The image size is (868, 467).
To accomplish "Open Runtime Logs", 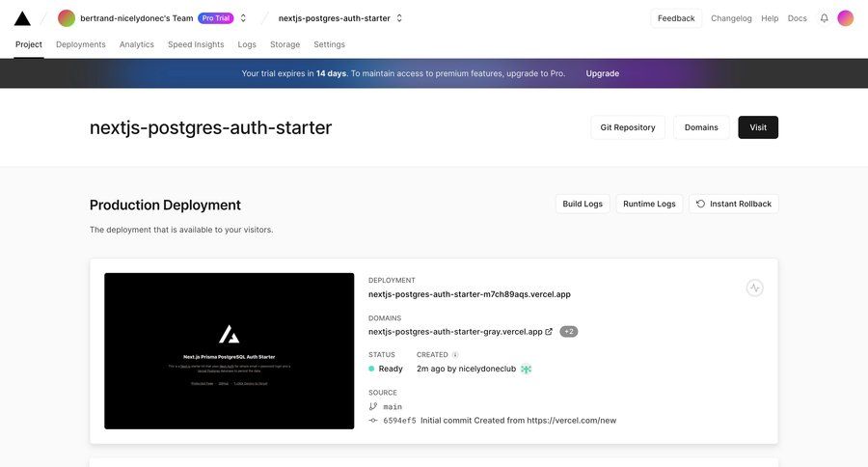I will [x=649, y=204].
